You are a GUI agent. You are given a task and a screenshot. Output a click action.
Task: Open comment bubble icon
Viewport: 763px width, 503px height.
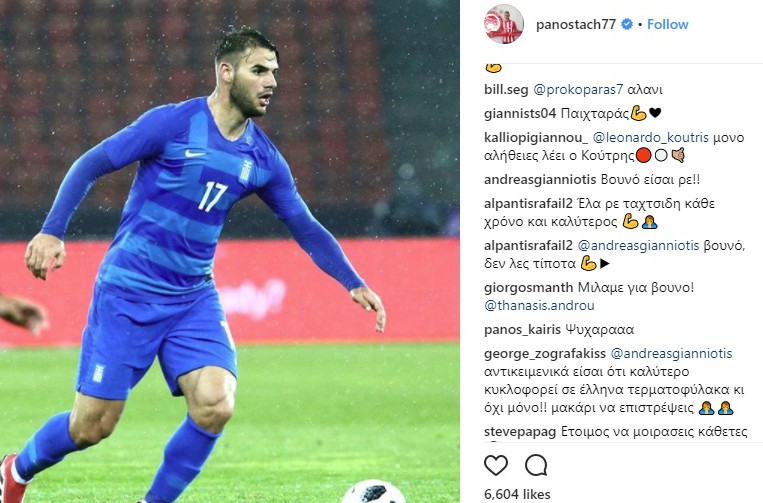coord(536,466)
